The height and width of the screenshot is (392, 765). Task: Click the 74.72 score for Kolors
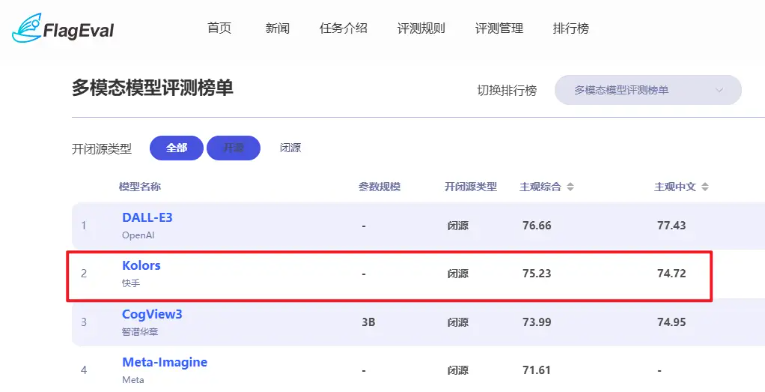coord(671,273)
